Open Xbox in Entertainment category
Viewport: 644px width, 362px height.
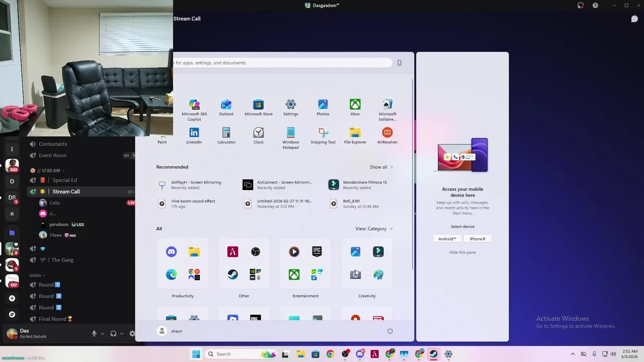click(x=294, y=275)
